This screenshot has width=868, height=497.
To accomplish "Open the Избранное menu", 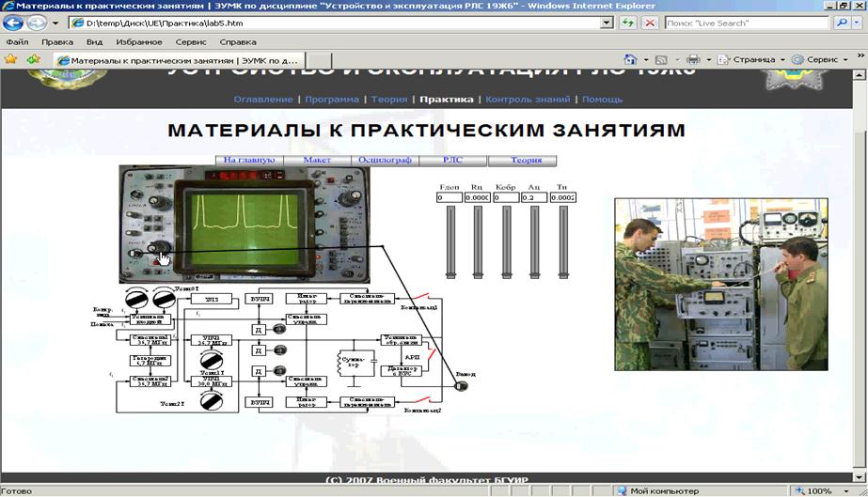I will [138, 42].
